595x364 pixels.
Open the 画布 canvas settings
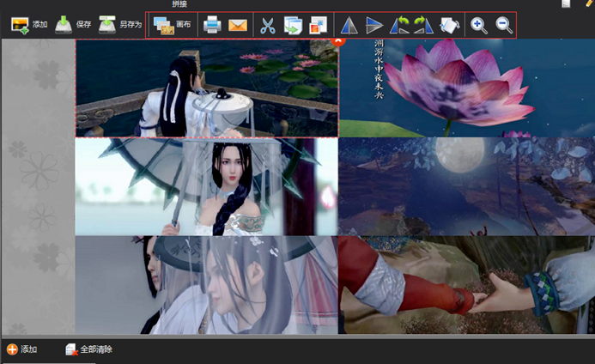172,25
